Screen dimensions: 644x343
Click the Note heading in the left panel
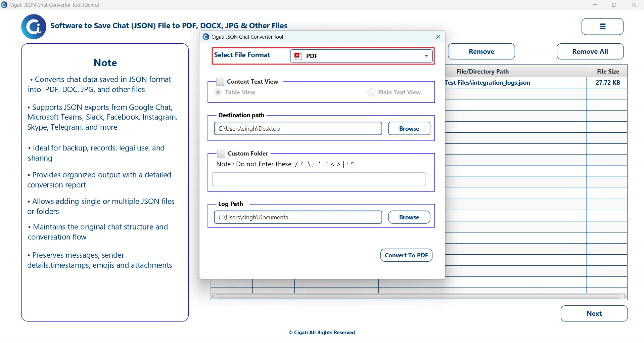click(105, 63)
